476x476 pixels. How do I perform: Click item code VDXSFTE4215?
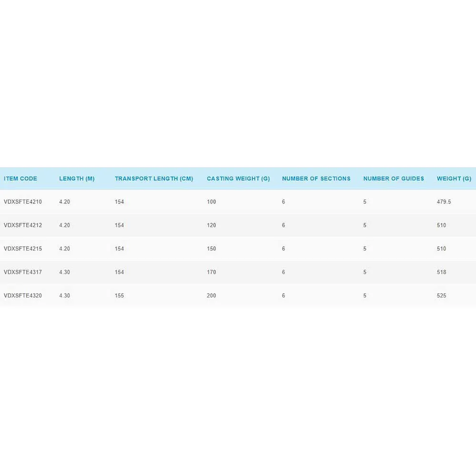[23, 248]
